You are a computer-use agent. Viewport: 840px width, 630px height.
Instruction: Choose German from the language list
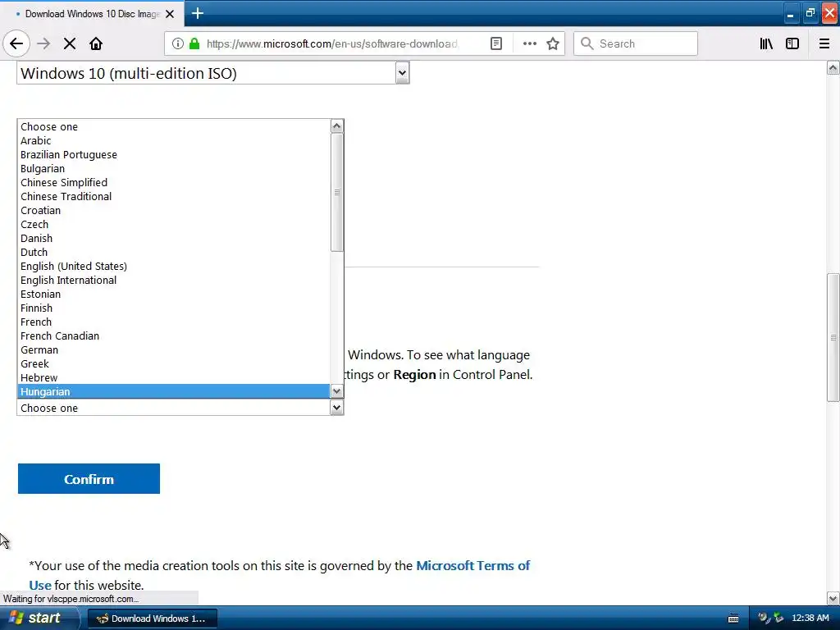click(x=175, y=349)
